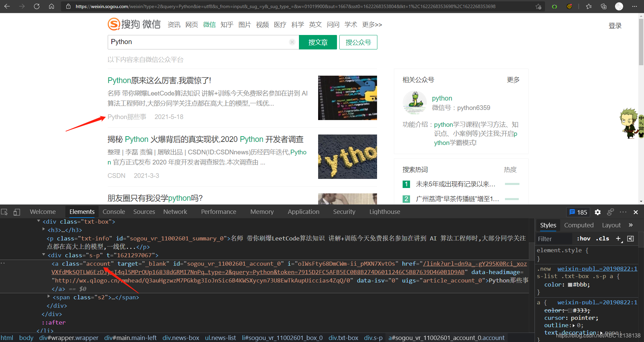This screenshot has width=644, height=342.
Task: Open the Application tab
Action: click(303, 212)
